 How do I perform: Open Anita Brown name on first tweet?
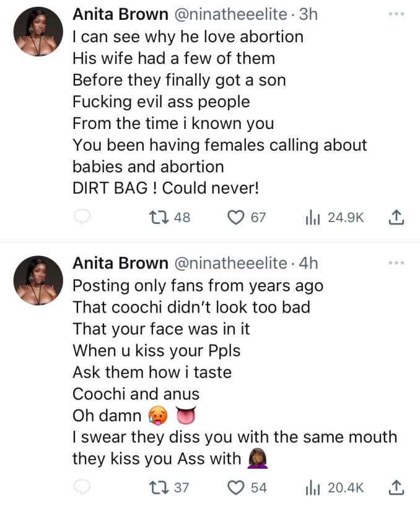pyautogui.click(x=120, y=14)
